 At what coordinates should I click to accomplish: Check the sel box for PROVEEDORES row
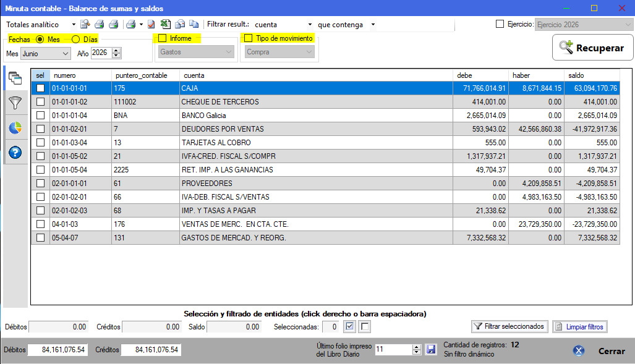(x=40, y=184)
